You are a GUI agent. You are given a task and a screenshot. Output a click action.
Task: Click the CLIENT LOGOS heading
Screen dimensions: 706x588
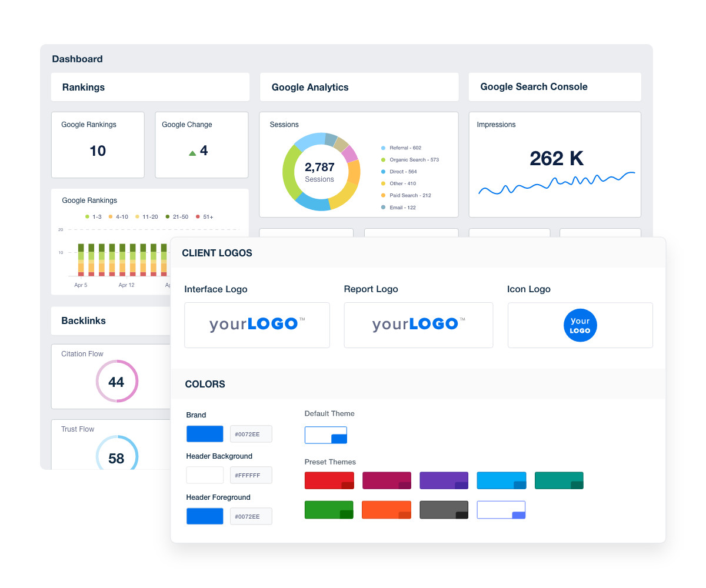(217, 253)
